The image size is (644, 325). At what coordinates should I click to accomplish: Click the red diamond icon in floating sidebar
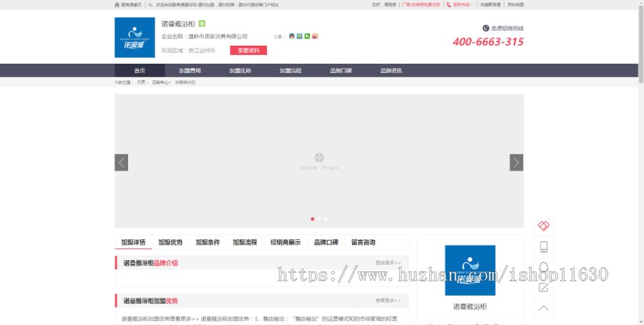tap(543, 226)
